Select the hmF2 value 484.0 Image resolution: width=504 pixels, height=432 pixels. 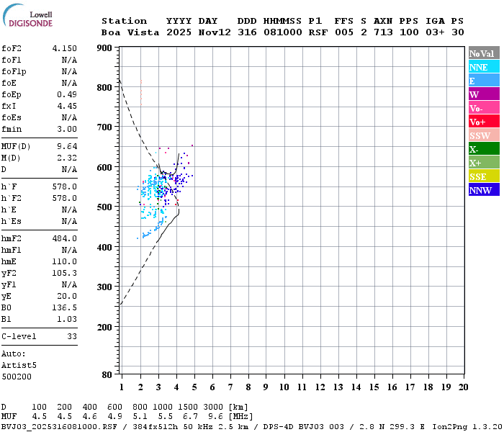tap(65, 238)
